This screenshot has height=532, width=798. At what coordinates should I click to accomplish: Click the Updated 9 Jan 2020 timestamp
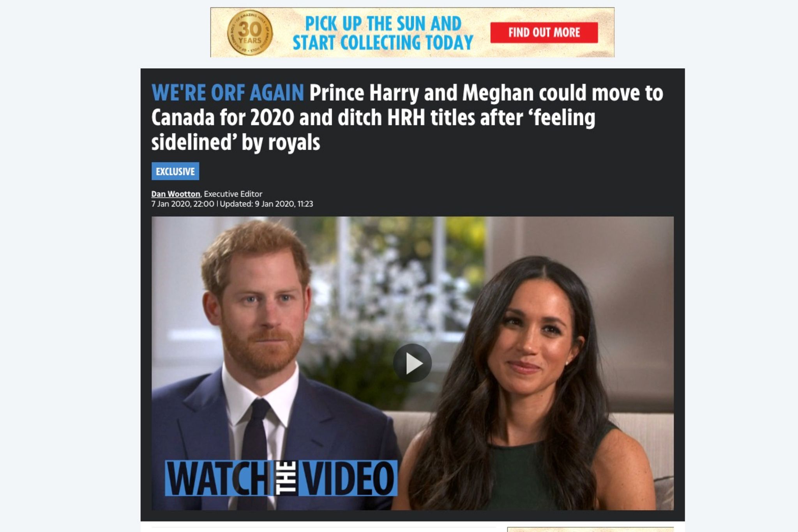[267, 204]
